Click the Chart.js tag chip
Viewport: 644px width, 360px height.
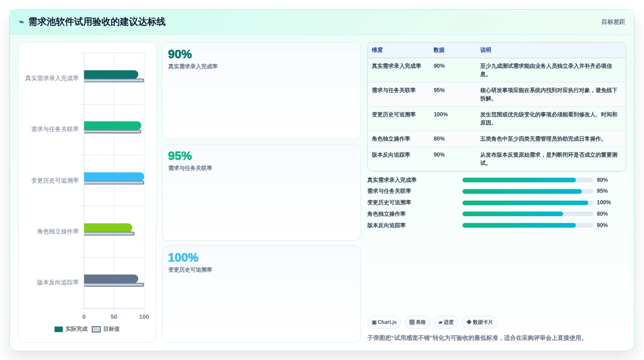[384, 322]
